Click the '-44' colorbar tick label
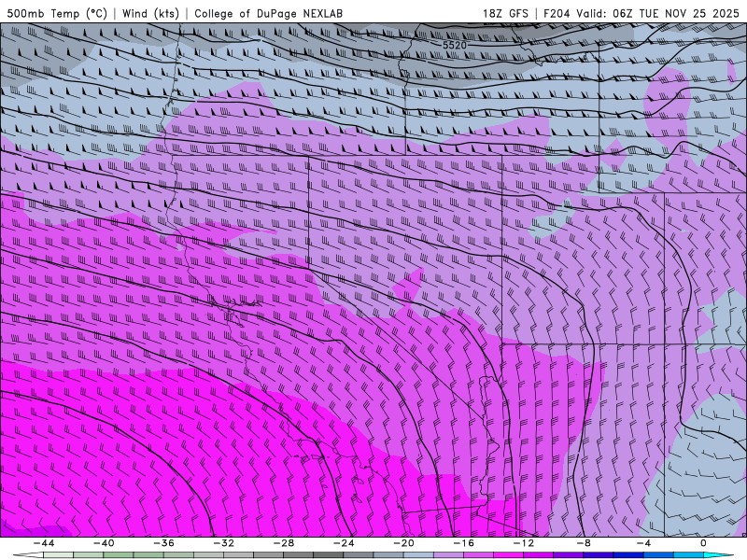Screen dimensions: 747x560 (44, 543)
